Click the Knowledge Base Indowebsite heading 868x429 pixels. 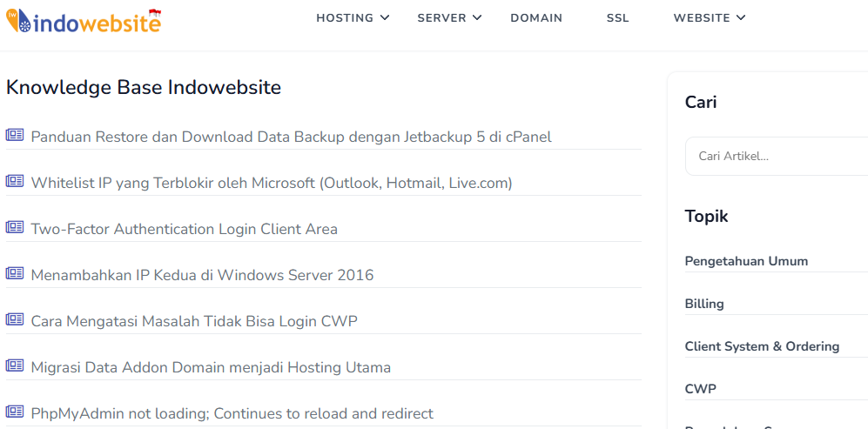pos(144,88)
